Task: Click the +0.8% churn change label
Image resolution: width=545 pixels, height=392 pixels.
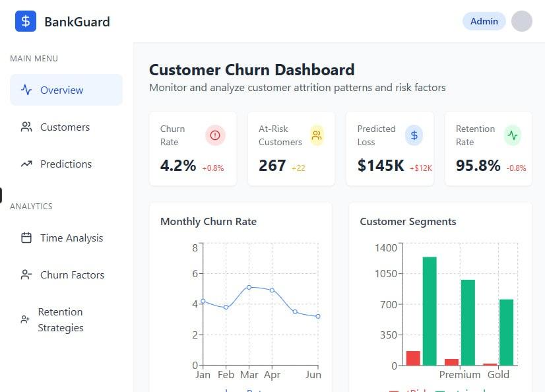Action: (x=212, y=168)
